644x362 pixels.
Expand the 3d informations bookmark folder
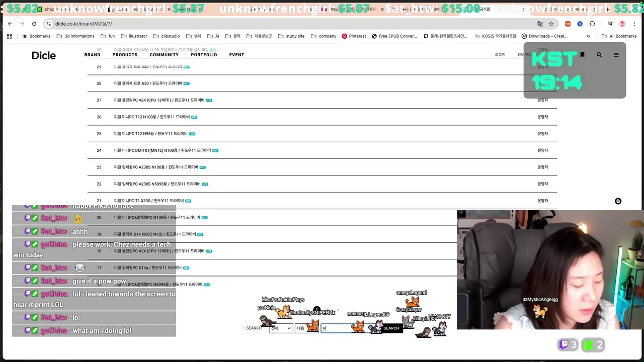coord(75,36)
